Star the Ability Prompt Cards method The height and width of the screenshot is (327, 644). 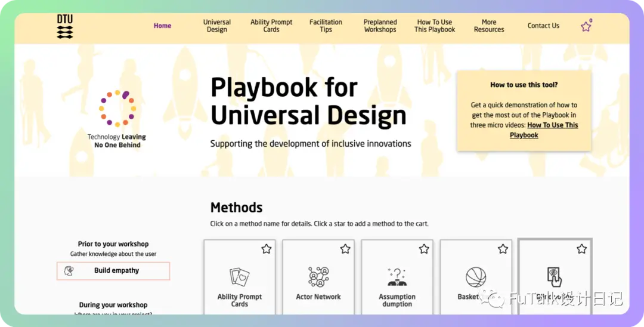click(x=266, y=249)
